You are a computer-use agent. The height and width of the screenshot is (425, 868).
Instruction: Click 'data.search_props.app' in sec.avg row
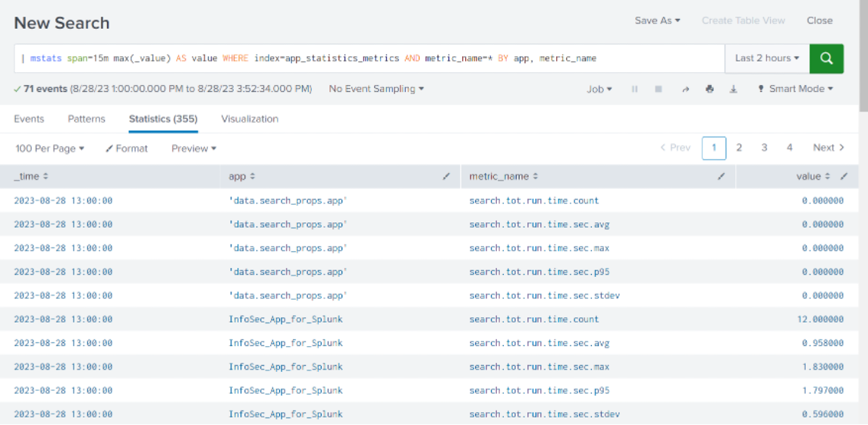click(x=288, y=224)
